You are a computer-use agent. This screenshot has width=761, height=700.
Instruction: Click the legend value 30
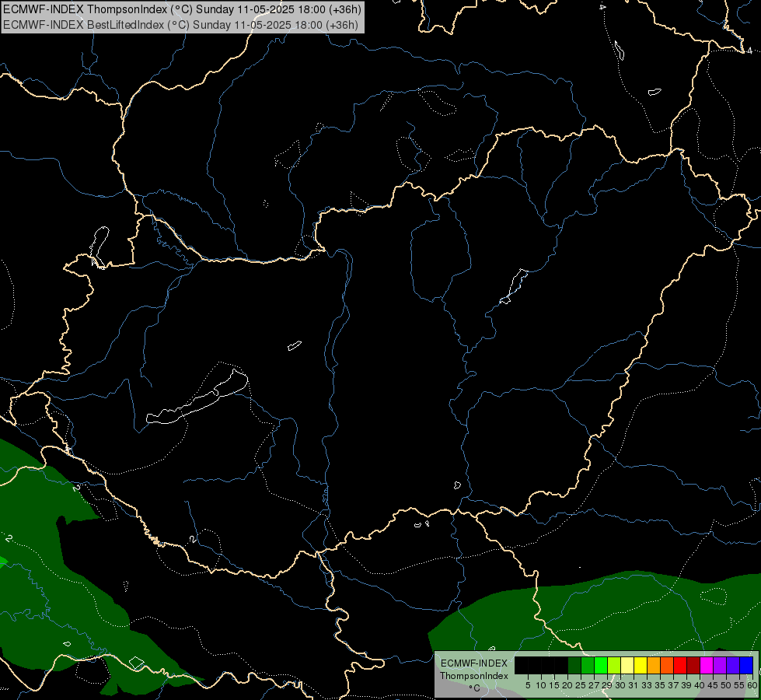(x=620, y=685)
